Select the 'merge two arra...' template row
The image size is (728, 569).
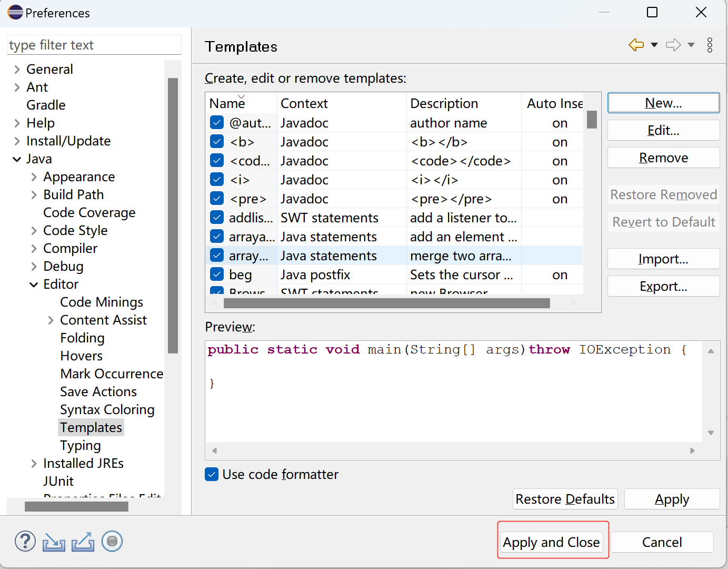point(394,256)
